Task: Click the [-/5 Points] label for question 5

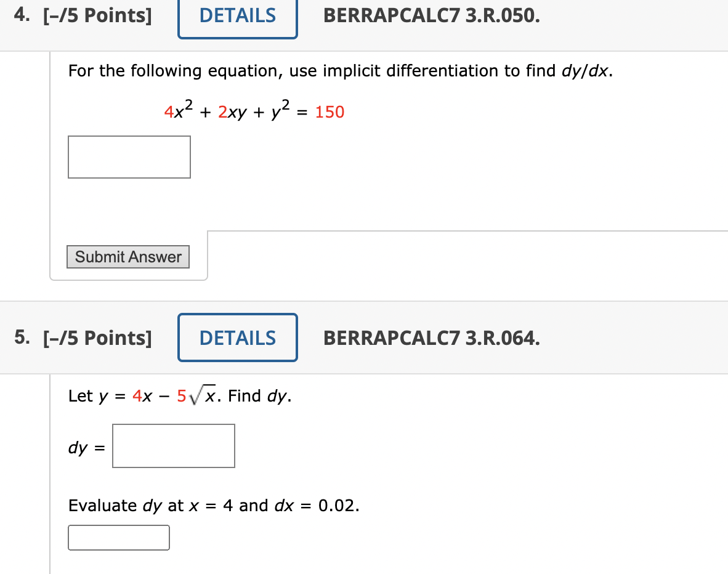Action: coord(99,338)
